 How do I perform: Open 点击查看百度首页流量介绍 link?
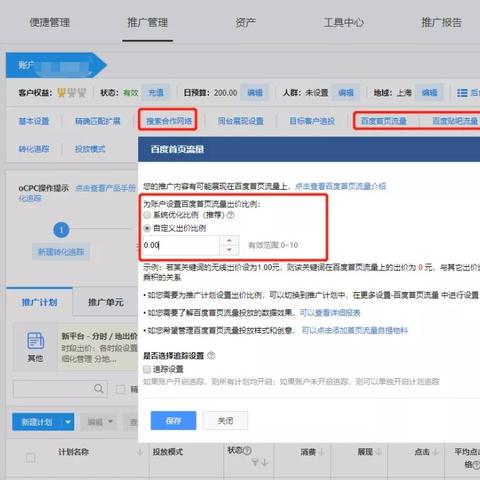point(341,186)
